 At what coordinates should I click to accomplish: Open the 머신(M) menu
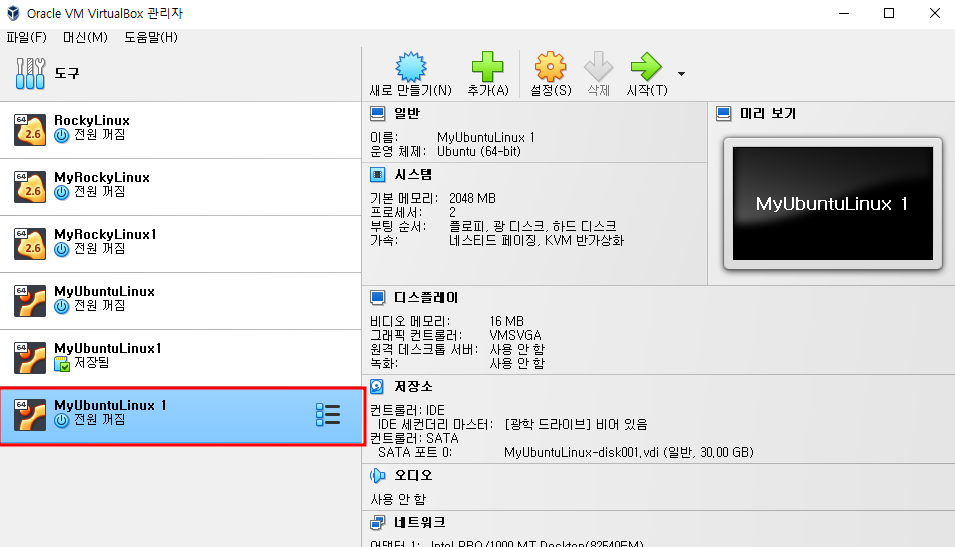[x=85, y=37]
